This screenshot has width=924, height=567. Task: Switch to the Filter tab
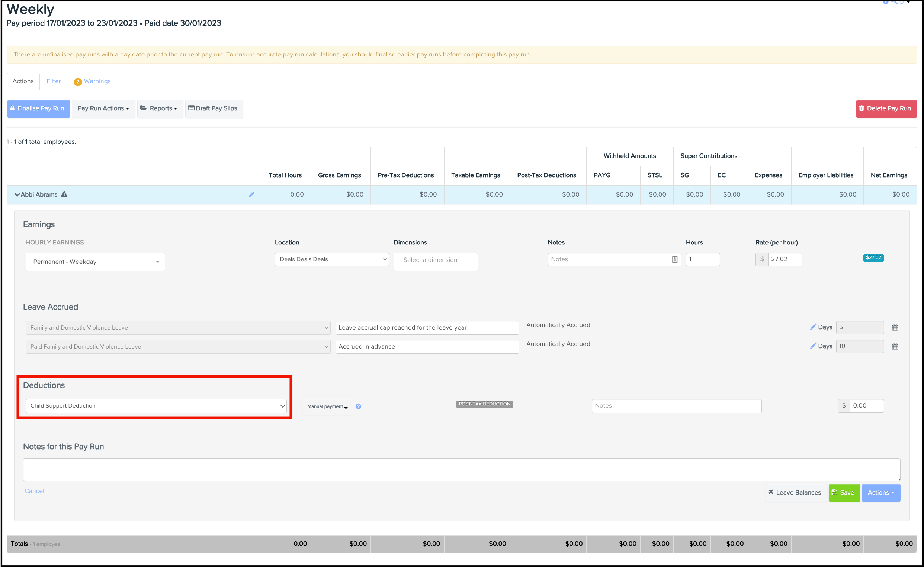(x=53, y=81)
